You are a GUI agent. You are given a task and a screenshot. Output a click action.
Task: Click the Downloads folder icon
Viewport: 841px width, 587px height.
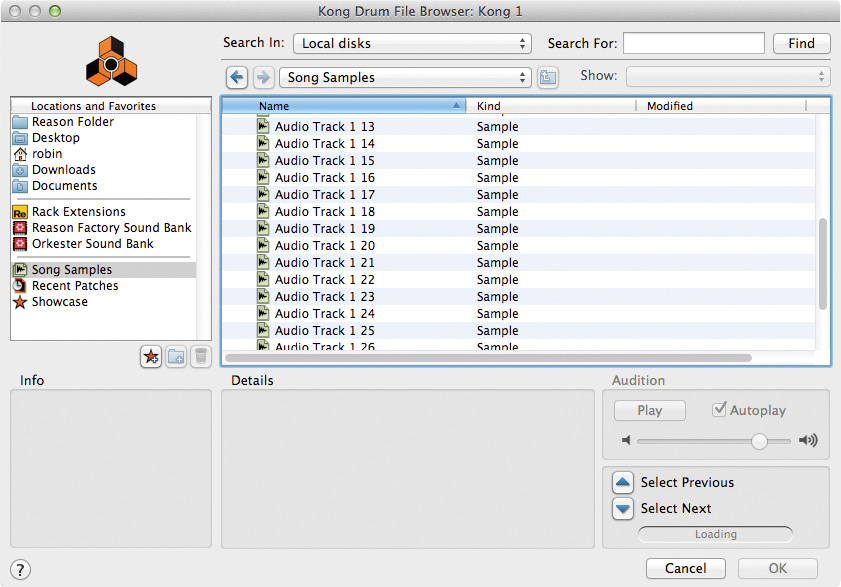tap(20, 170)
